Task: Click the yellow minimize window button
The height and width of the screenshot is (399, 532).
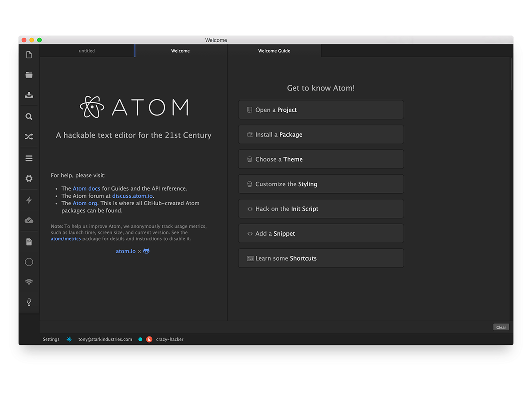Action: 31,40
